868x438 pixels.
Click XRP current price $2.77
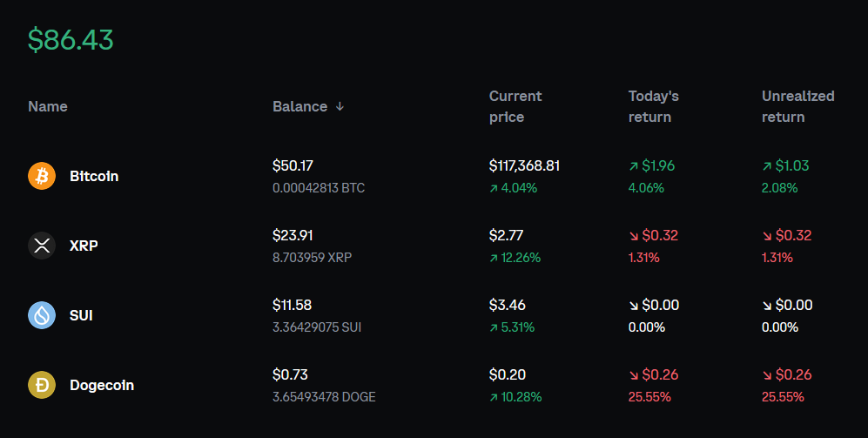coord(506,235)
